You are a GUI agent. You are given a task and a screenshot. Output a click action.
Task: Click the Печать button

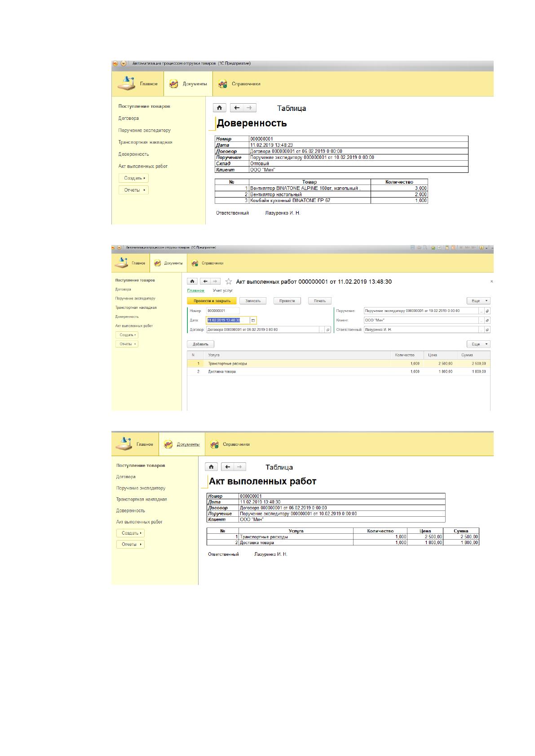click(319, 301)
